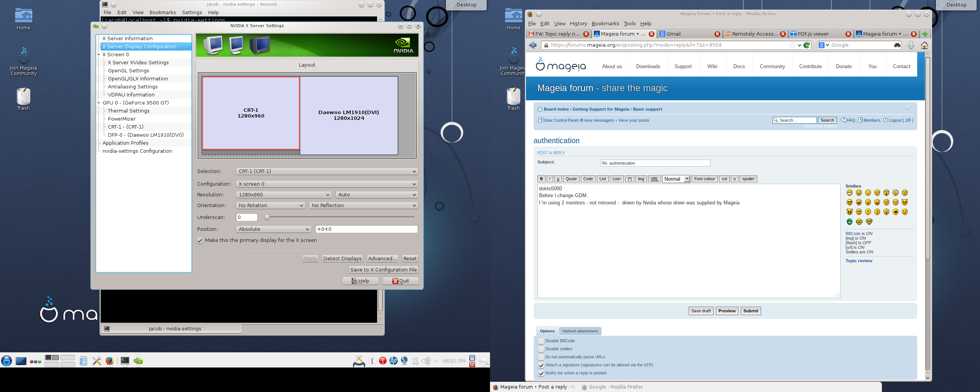Screen dimensions: 980x392
Task: Click the red power/logout icon in the panel
Action: coord(472,364)
